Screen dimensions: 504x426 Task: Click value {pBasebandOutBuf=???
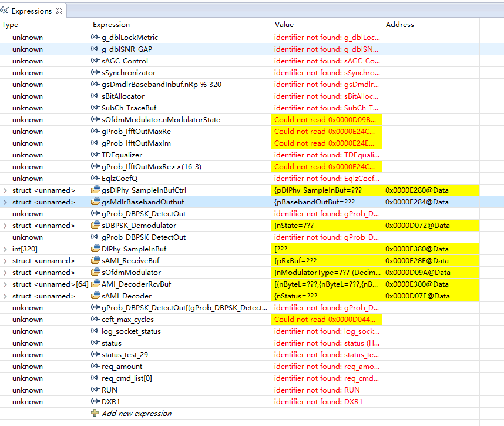coord(314,202)
